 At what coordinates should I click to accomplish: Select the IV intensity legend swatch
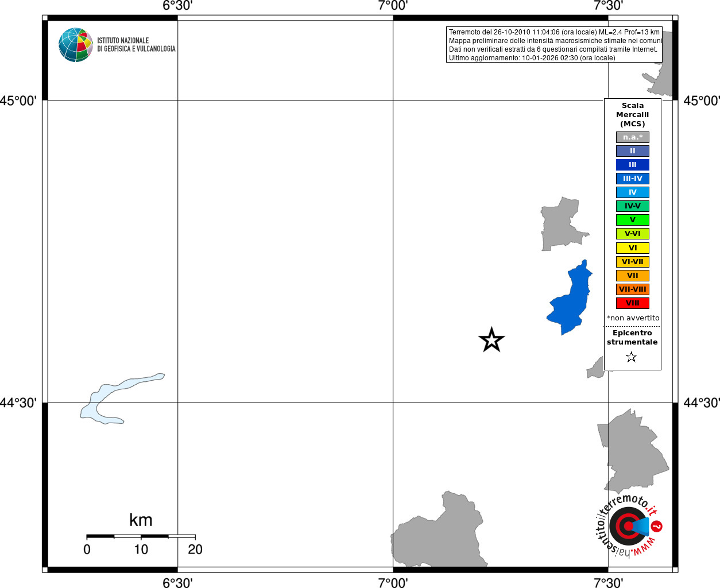633,192
